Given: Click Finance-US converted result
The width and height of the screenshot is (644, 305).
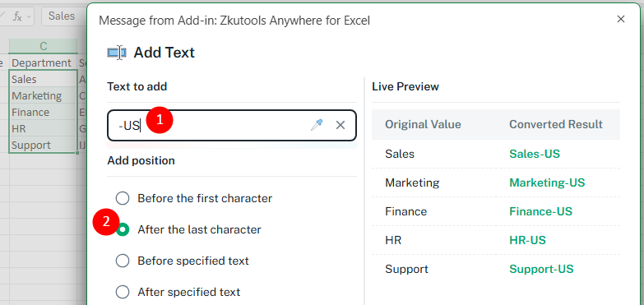Looking at the screenshot, I should click(540, 211).
